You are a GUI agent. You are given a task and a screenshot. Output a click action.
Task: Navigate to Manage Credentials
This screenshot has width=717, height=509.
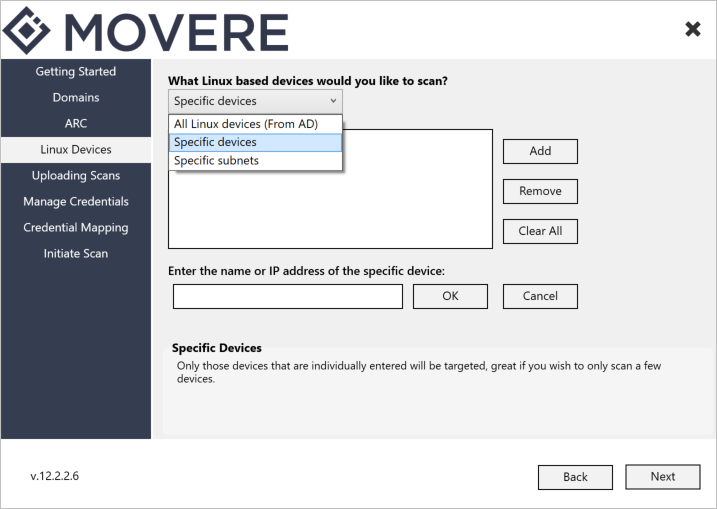click(x=76, y=202)
